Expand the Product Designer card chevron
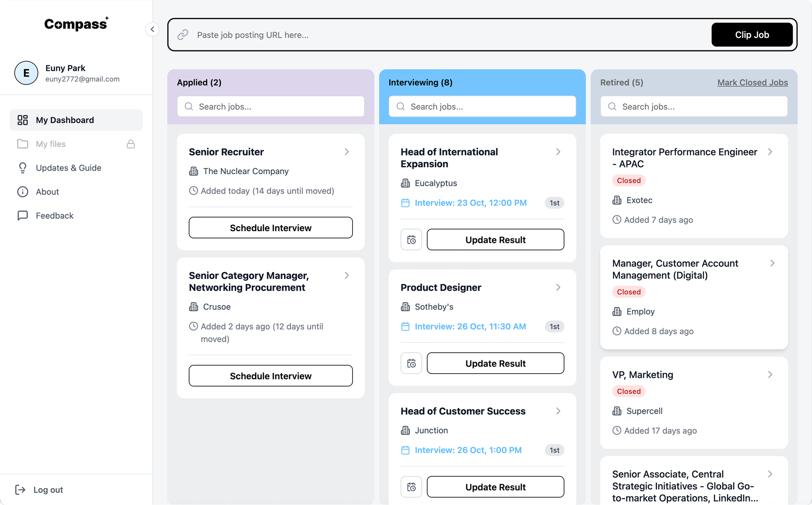The height and width of the screenshot is (505, 812). pyautogui.click(x=558, y=287)
